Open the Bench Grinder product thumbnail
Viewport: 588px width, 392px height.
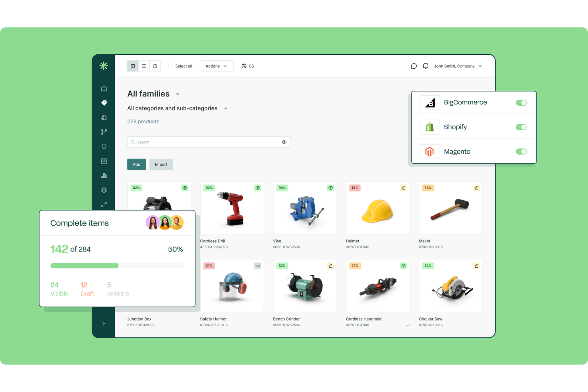coord(305,286)
